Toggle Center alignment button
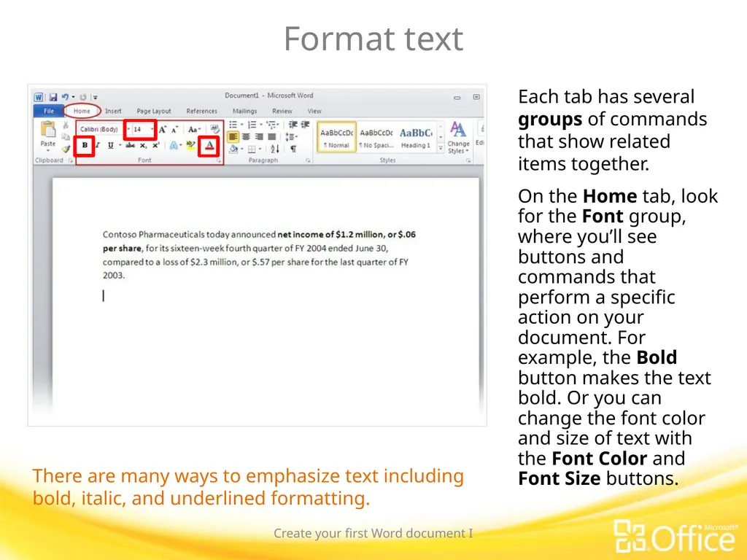 (246, 137)
